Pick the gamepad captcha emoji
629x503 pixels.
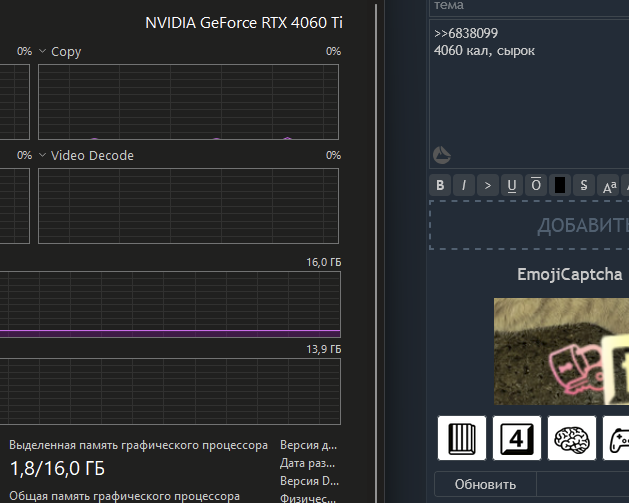616,438
